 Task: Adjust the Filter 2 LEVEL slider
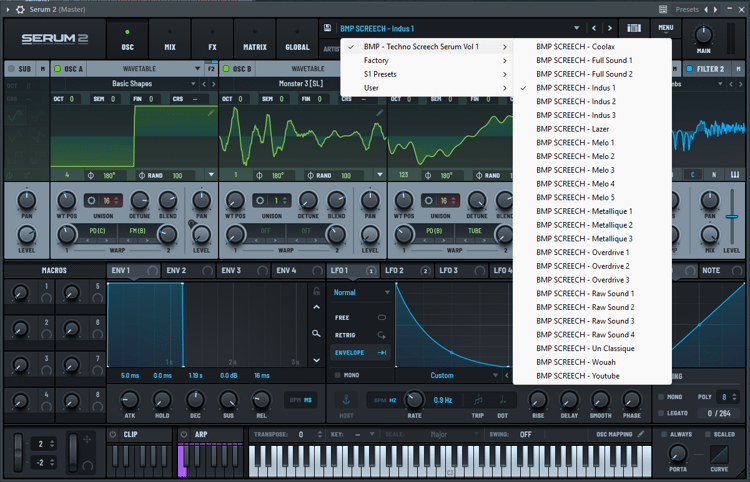point(731,216)
